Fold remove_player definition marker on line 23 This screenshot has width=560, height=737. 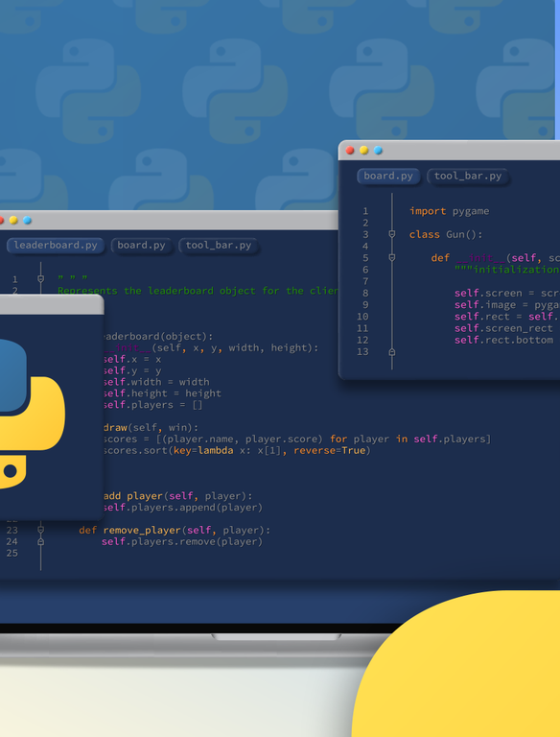point(41,530)
